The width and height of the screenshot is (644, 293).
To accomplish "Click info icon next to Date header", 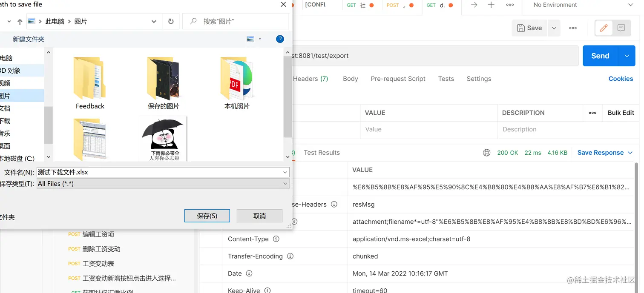I will 249,273.
